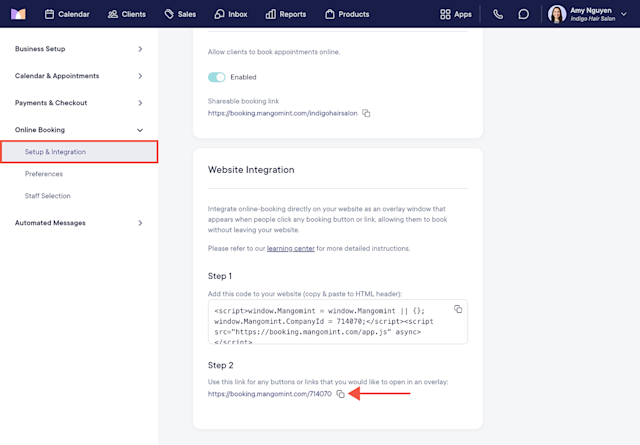Click Amy Nguyen's profile avatar
640x445 pixels.
coord(557,14)
